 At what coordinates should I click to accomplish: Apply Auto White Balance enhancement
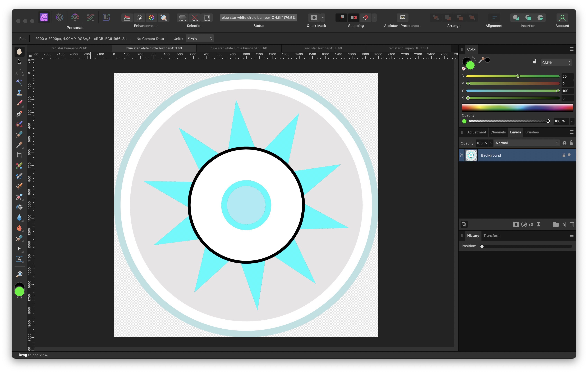point(164,18)
